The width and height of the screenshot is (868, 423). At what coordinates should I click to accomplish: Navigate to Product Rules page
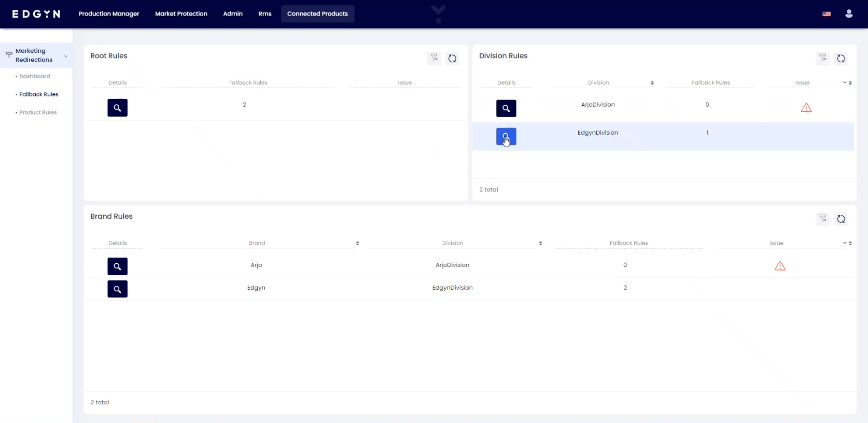[38, 112]
